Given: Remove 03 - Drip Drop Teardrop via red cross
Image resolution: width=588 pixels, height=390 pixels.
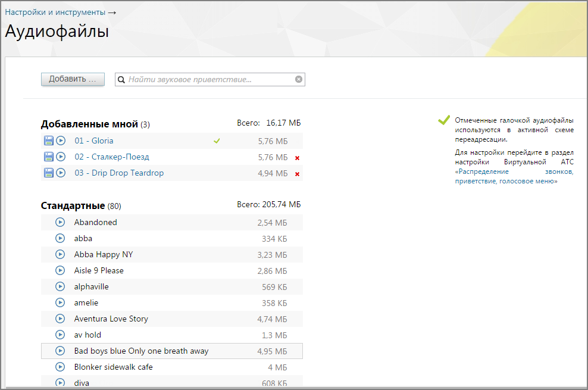Looking at the screenshot, I should coord(298,174).
